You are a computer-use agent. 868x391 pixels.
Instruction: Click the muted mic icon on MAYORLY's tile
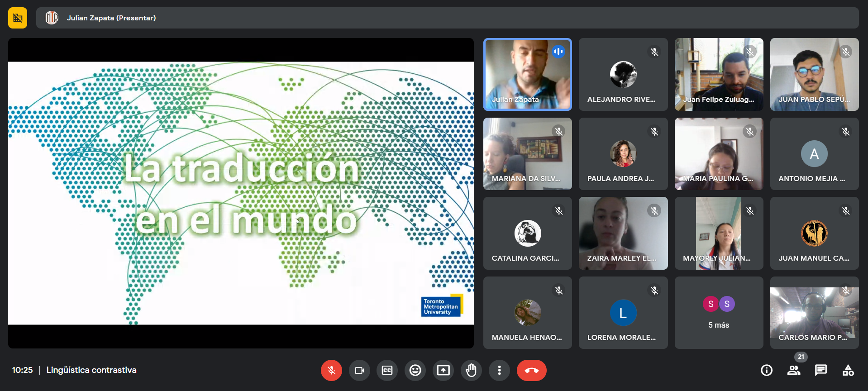750,211
